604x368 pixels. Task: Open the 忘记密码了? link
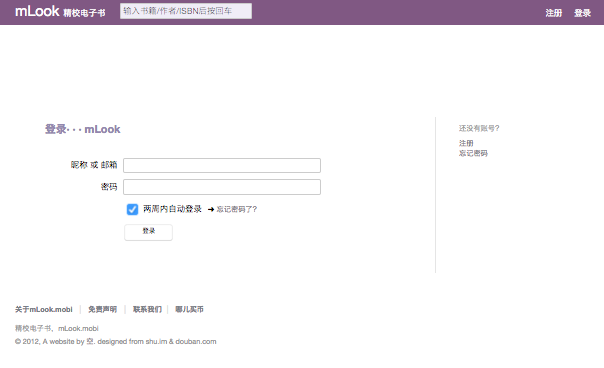[x=237, y=209]
